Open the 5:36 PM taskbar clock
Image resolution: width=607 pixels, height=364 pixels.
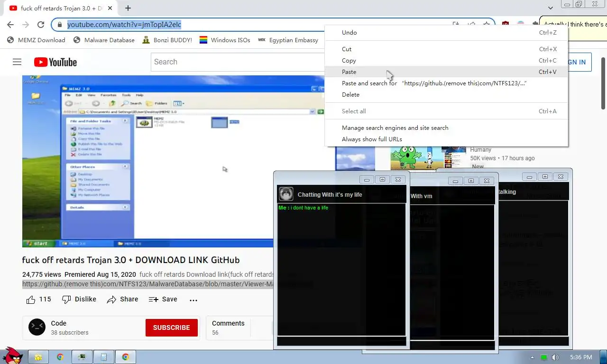pos(581,357)
